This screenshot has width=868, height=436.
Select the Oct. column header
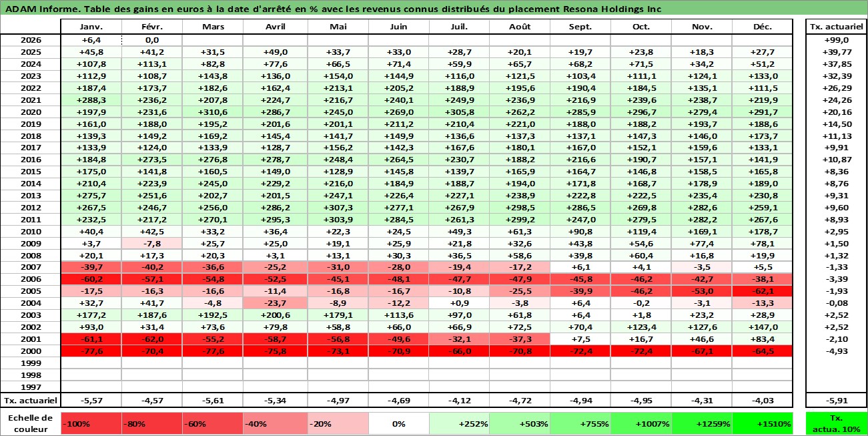(641, 27)
